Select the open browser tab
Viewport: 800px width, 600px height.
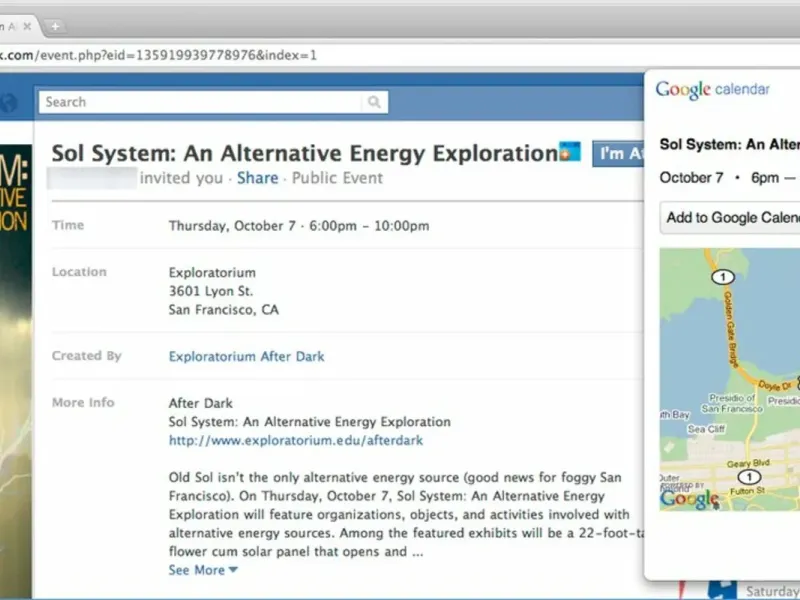click(x=8, y=25)
